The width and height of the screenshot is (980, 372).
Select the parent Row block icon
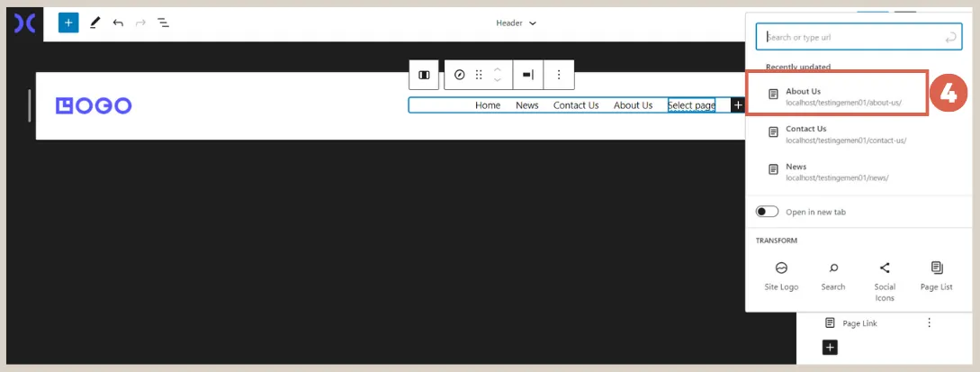pyautogui.click(x=424, y=75)
